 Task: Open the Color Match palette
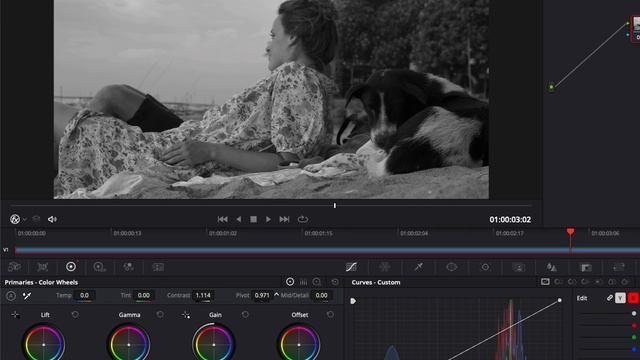coord(42,267)
